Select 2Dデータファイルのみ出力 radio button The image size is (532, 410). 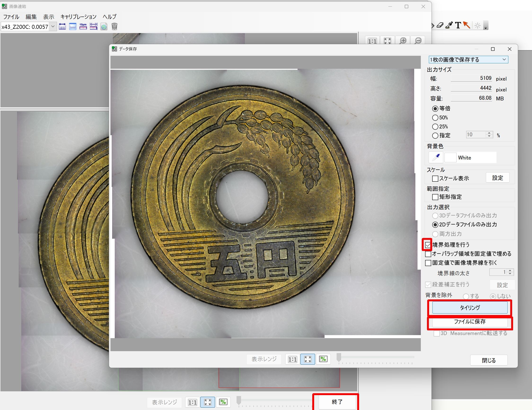435,224
